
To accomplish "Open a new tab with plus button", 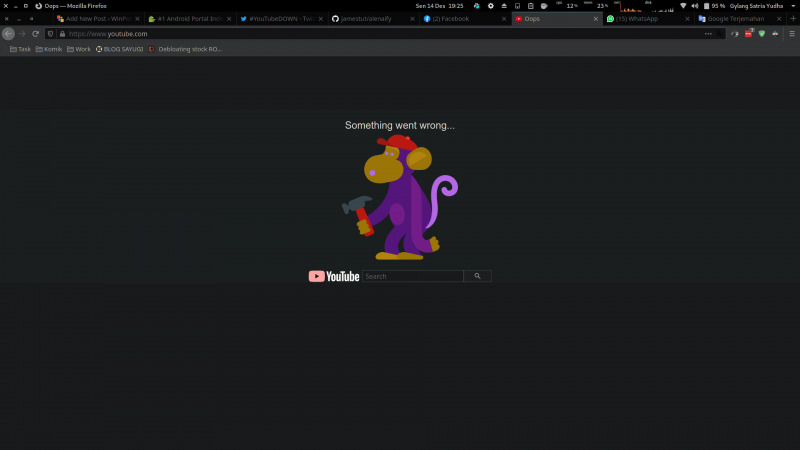I will (793, 18).
